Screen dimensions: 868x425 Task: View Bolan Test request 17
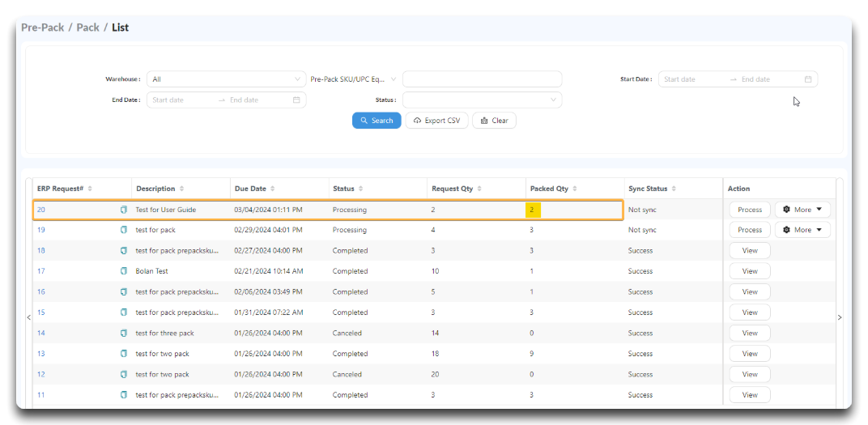[750, 271]
